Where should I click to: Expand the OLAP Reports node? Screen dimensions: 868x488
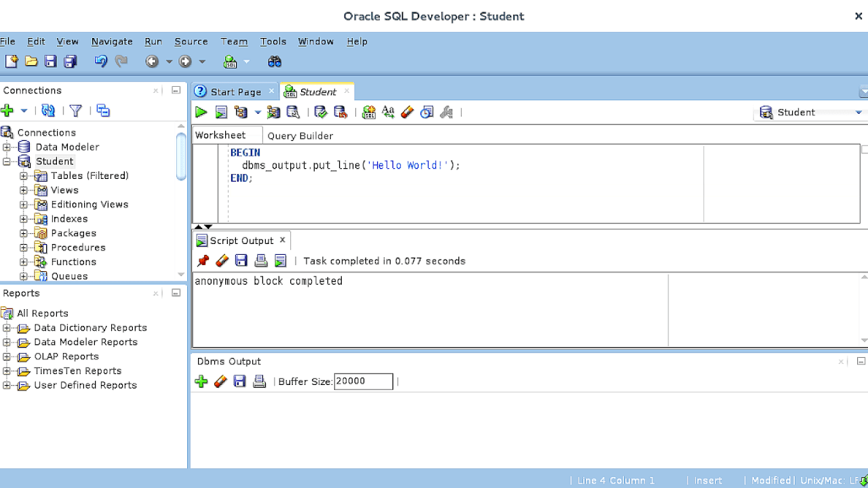click(7, 357)
